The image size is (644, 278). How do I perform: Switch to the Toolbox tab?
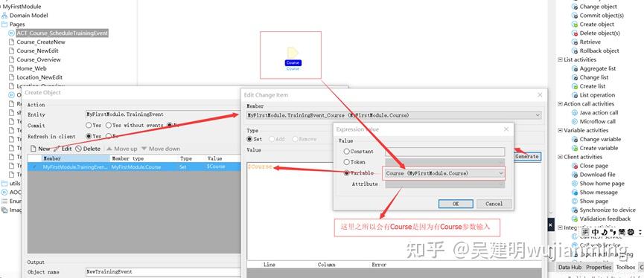(625, 267)
